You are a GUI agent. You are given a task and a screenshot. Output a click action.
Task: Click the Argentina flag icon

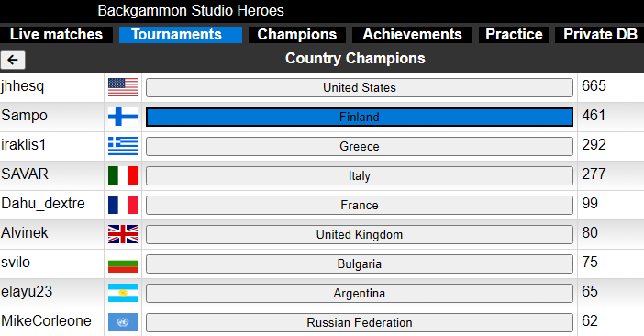tap(123, 293)
